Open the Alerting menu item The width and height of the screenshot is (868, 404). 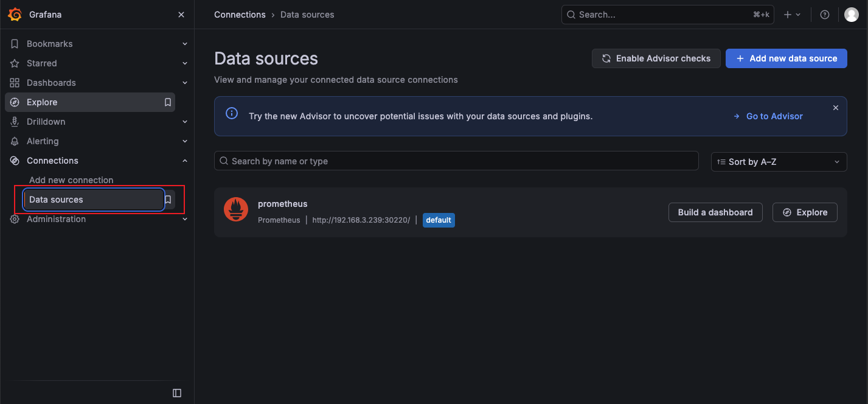43,141
